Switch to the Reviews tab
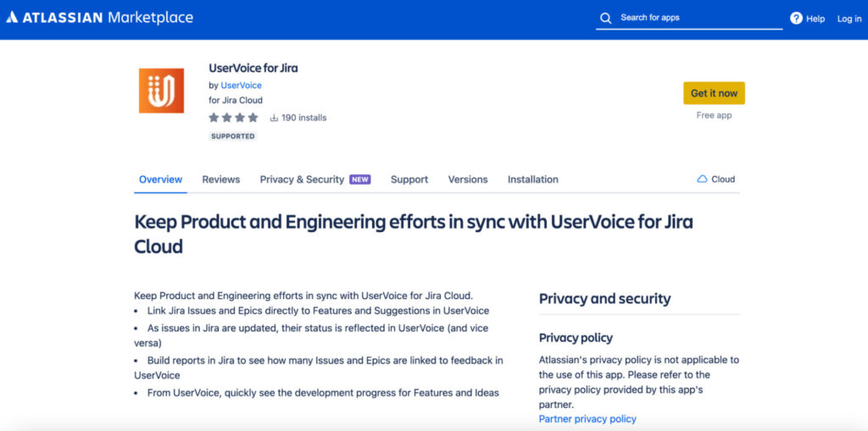Image resolution: width=868 pixels, height=431 pixels. 221,180
